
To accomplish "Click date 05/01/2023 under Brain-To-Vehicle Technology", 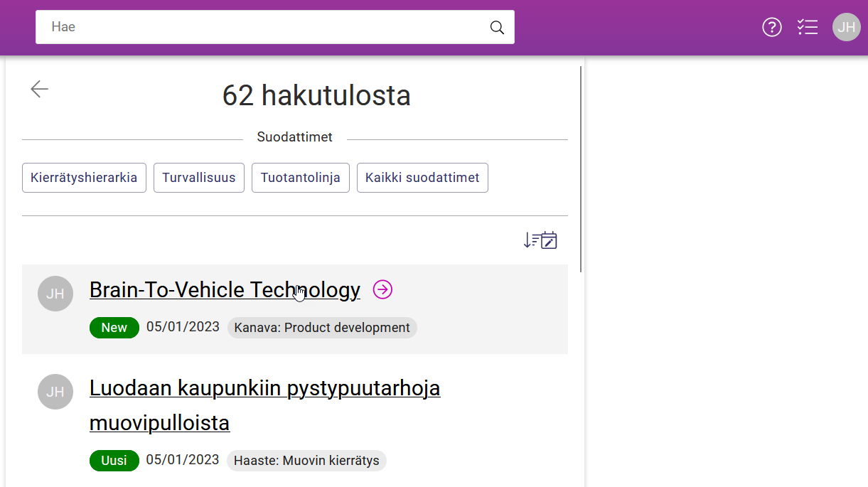I will coord(183,327).
